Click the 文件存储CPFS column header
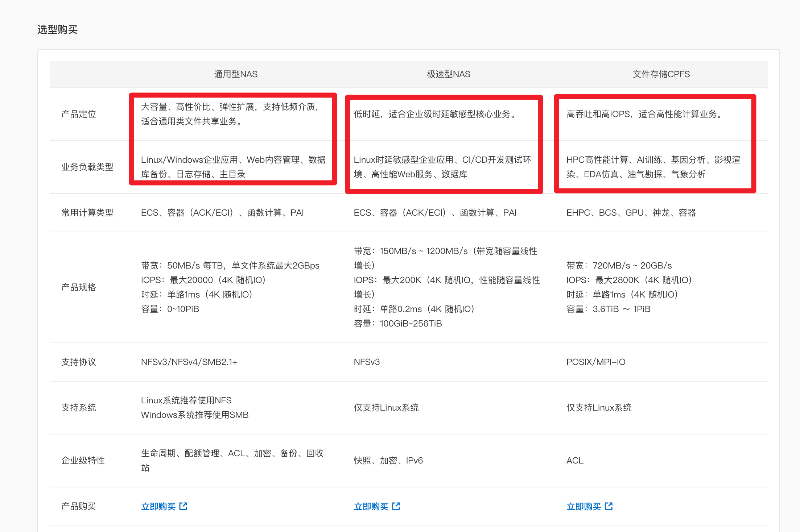 pyautogui.click(x=661, y=74)
